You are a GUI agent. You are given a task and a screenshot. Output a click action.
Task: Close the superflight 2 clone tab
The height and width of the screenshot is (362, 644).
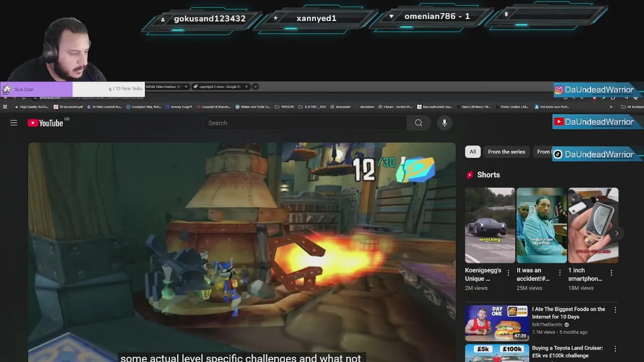[x=246, y=86]
